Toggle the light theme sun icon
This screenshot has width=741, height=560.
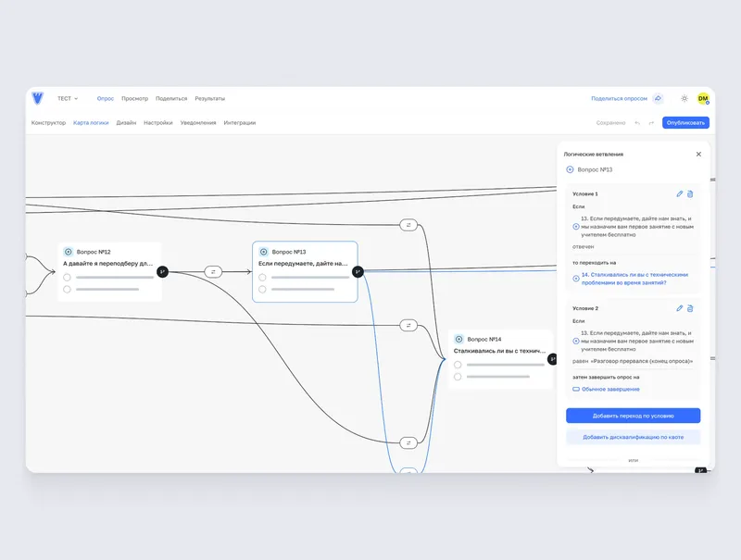[684, 98]
